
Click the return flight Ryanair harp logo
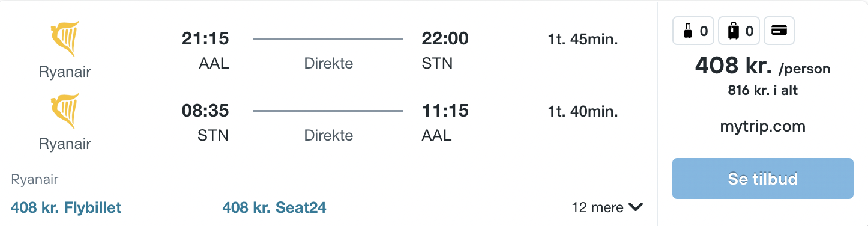click(65, 111)
